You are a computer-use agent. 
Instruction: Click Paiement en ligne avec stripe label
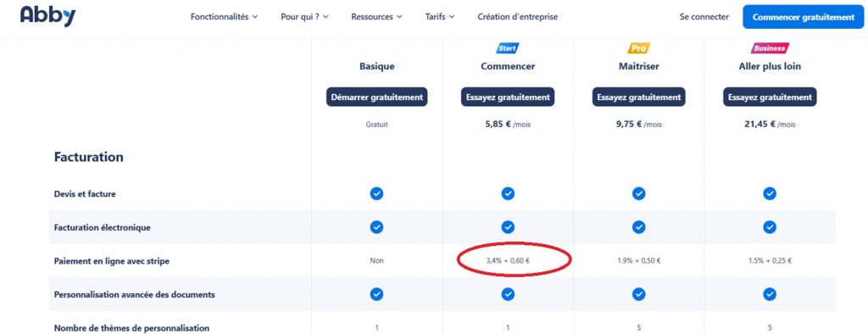click(111, 261)
